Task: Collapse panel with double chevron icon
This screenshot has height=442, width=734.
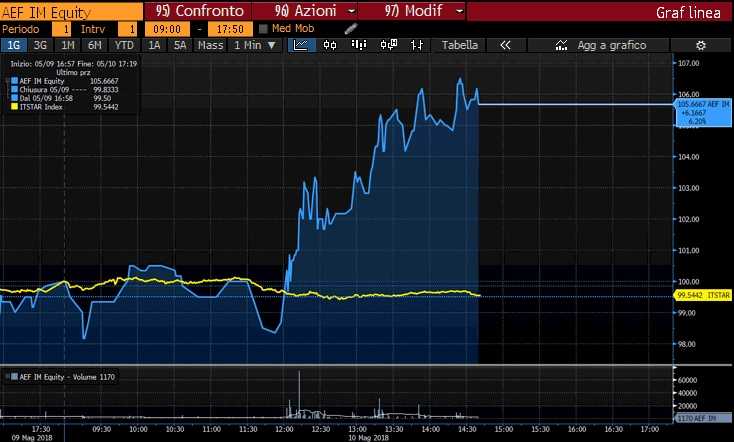Action: pos(505,45)
